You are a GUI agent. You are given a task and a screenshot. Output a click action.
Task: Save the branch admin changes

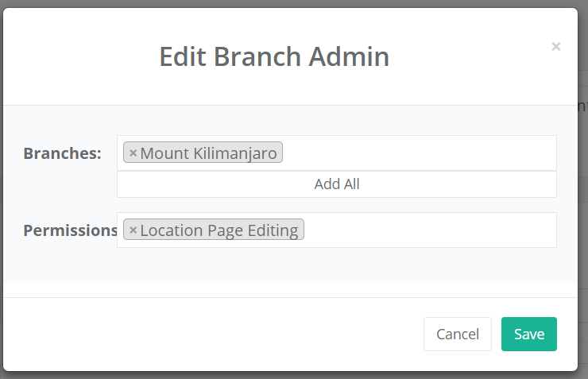click(529, 334)
